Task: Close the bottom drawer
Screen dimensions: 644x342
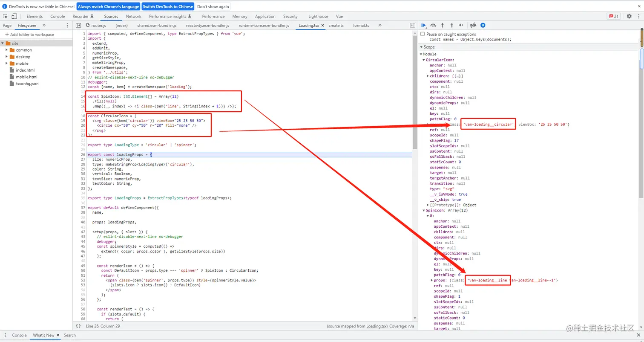Action: (638, 335)
